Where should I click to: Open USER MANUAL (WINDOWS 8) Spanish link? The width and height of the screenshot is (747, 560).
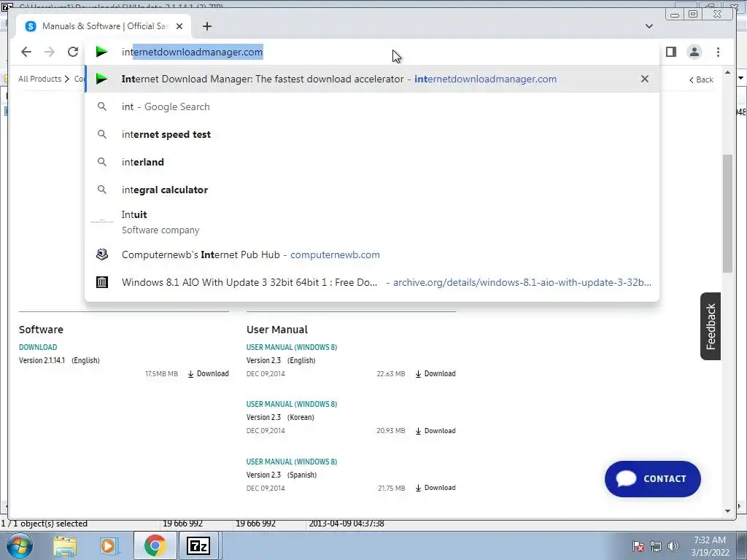point(292,462)
